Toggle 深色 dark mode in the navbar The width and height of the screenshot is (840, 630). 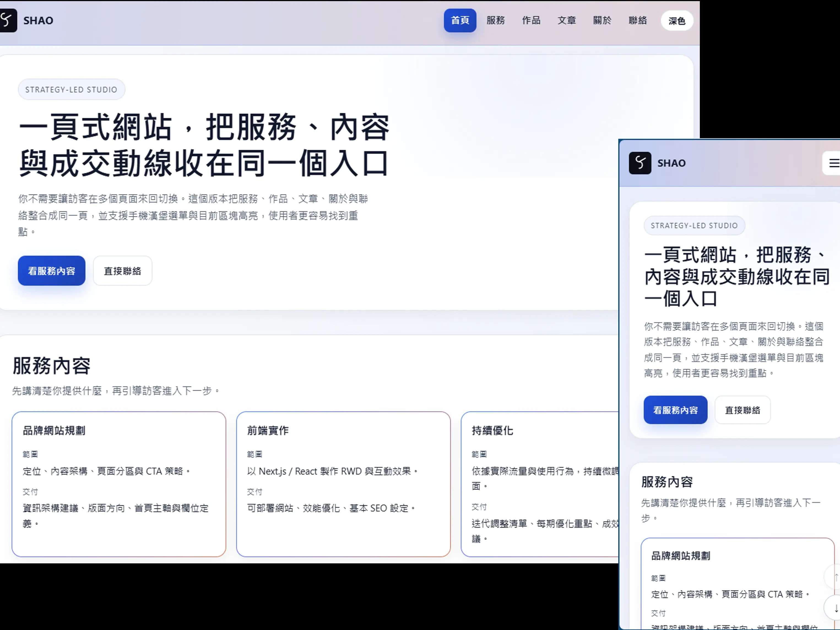(677, 21)
